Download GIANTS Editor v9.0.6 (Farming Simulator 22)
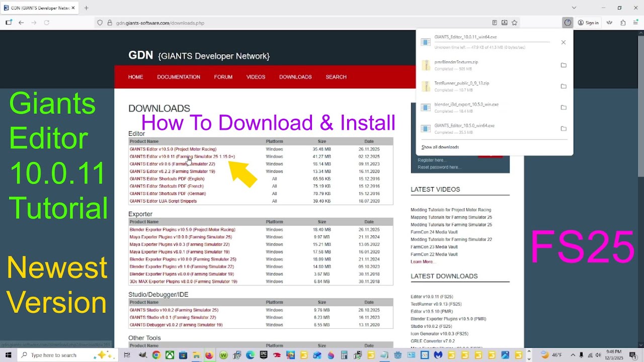Screen dimensions: 644x362 click(172, 164)
